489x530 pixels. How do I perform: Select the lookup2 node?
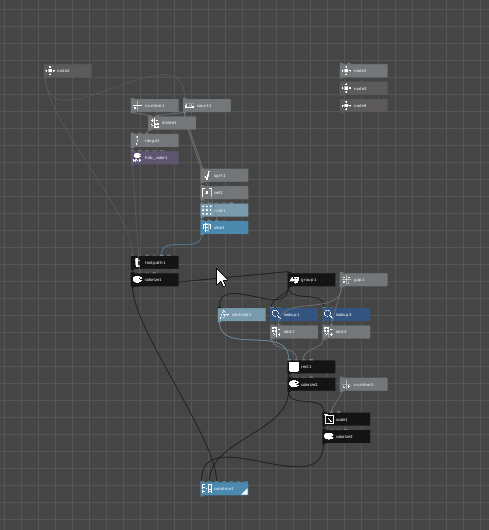[346, 315]
